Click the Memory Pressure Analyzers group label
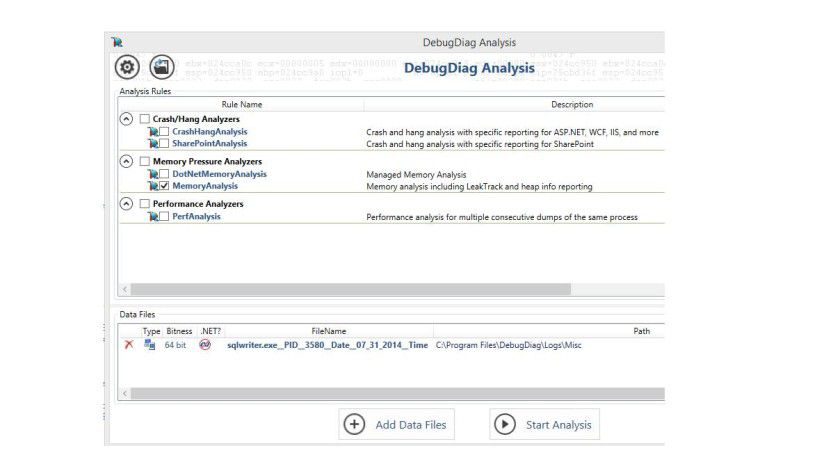Screen dimensions: 840x473 pos(207,161)
